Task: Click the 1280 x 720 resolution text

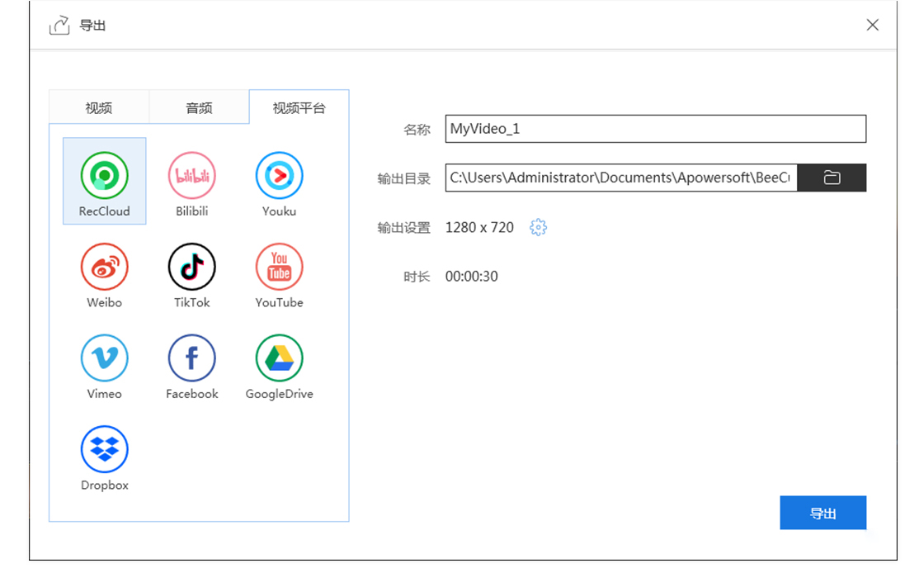Action: tap(479, 227)
